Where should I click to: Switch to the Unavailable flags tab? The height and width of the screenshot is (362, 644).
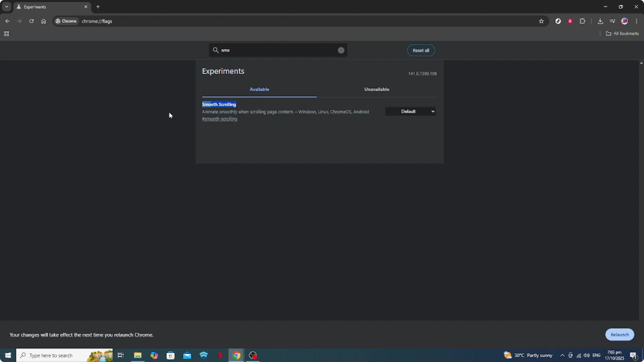[x=376, y=89]
